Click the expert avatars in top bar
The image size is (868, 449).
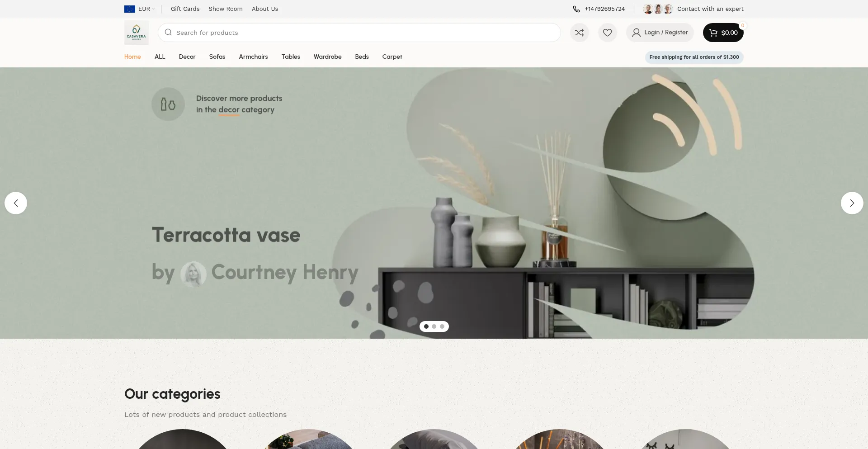click(x=658, y=9)
